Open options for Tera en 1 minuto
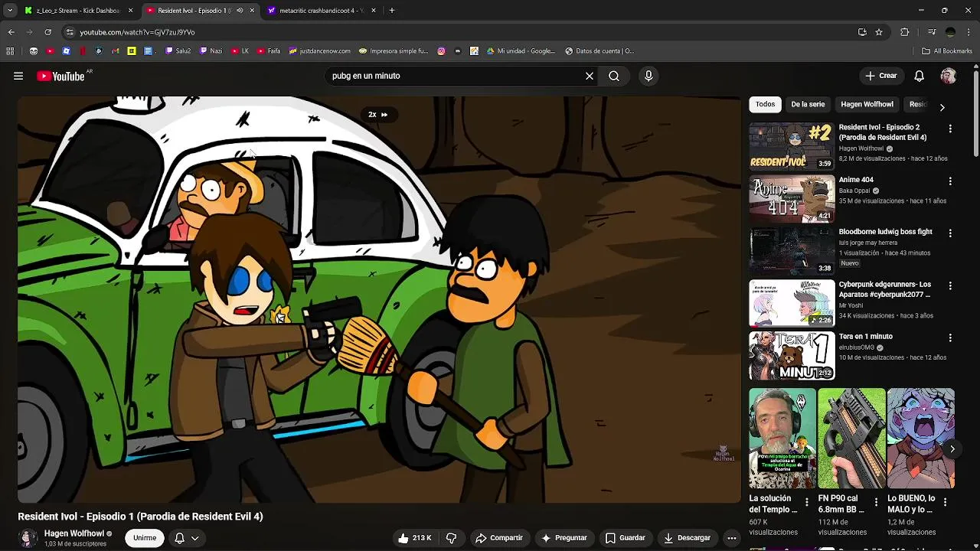This screenshot has height=551, width=980. 950,337
